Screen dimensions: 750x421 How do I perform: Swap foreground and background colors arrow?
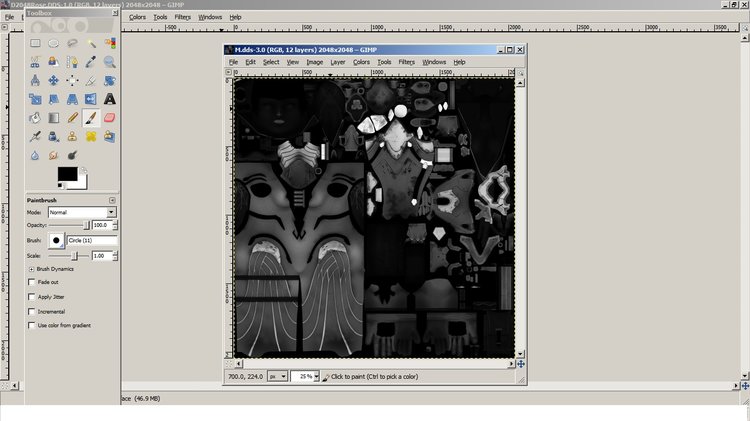pyautogui.click(x=84, y=170)
